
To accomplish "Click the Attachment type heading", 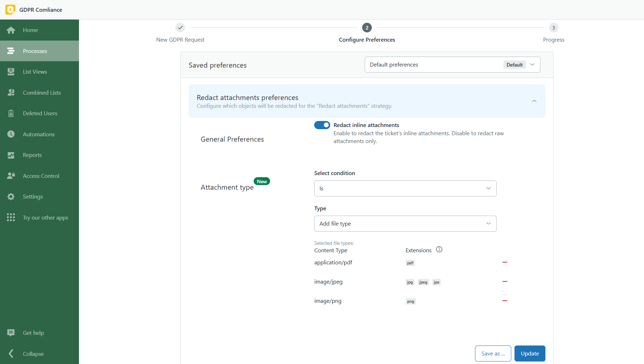I will pos(227,187).
